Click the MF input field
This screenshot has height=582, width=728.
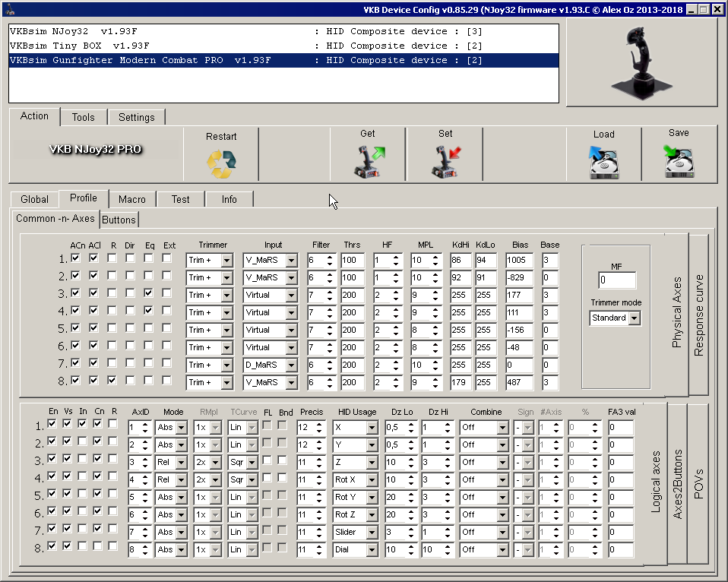point(617,280)
